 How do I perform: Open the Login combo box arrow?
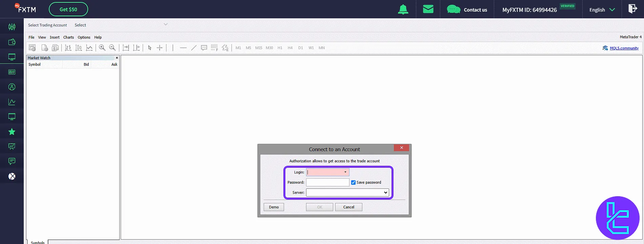[x=345, y=172]
